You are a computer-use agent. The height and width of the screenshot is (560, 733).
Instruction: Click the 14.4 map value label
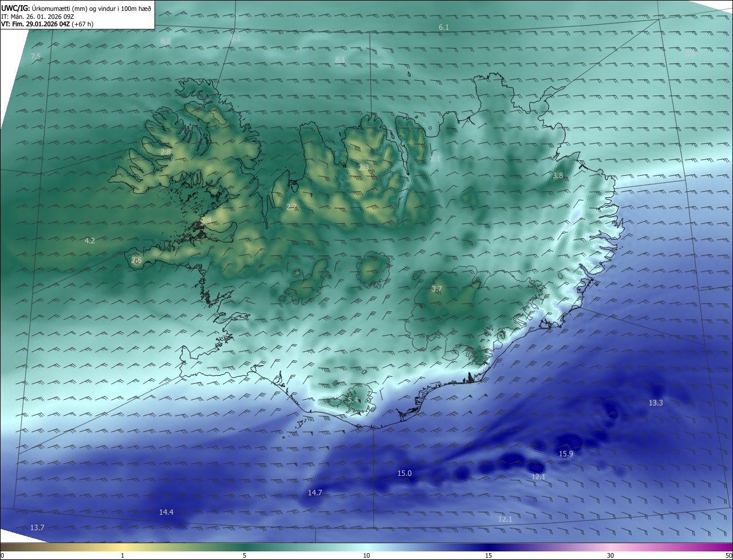166,512
